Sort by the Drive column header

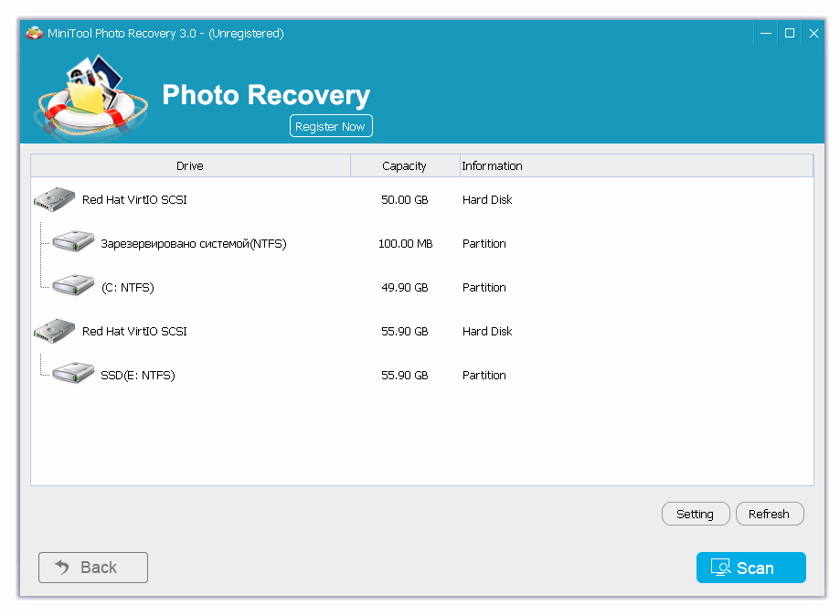tap(190, 166)
